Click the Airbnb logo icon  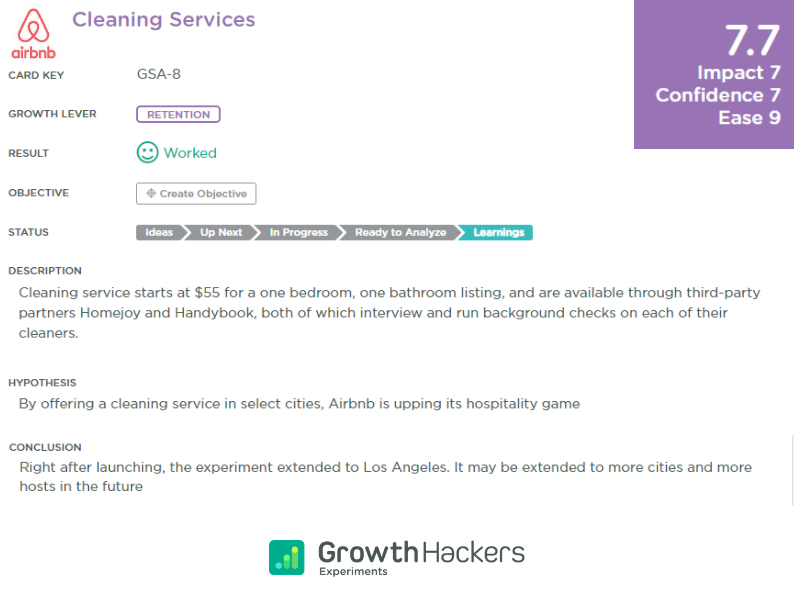(33, 33)
